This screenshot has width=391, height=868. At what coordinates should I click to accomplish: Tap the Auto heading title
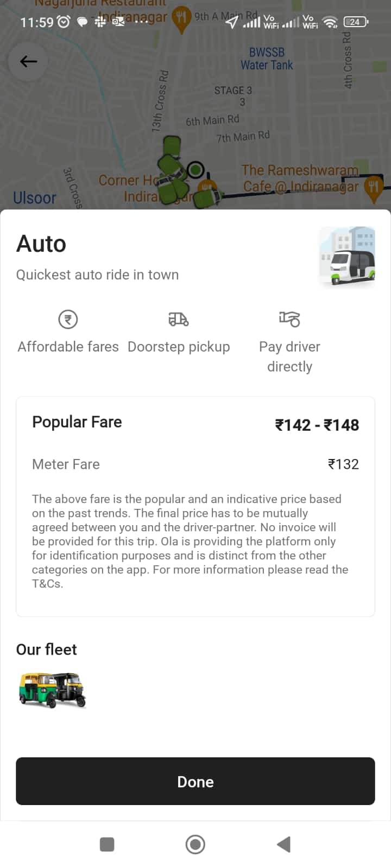[41, 244]
